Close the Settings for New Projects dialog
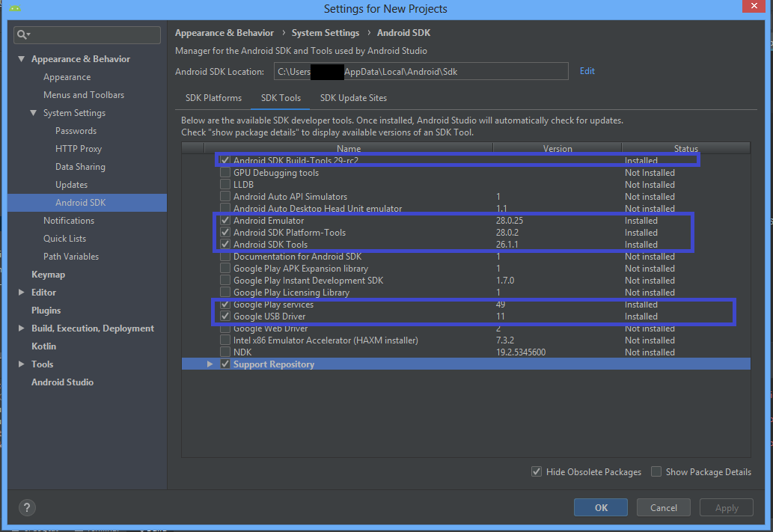Image resolution: width=773 pixels, height=532 pixels. coord(754,6)
